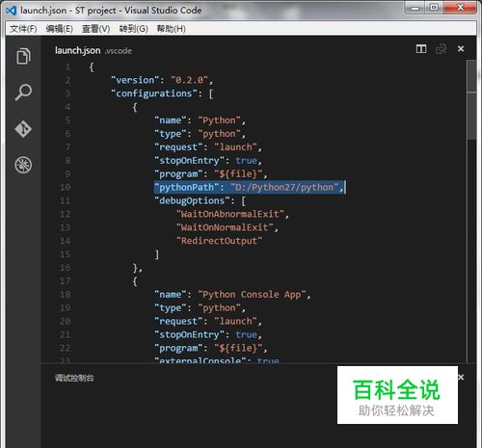This screenshot has height=448, width=482.
Task: Click "WaitOnNormalExit" on line 13
Action: [x=225, y=227]
